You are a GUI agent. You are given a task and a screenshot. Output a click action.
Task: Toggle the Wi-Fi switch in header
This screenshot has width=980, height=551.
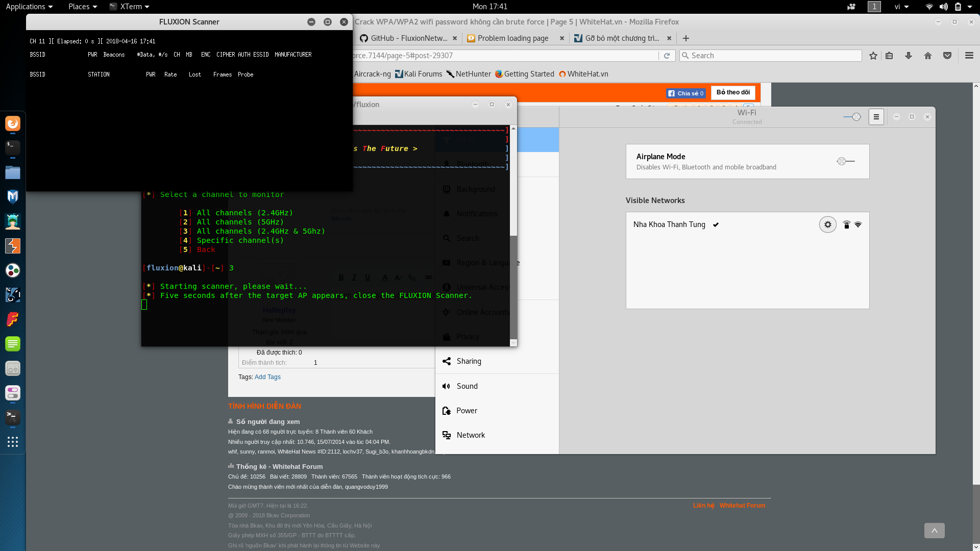[x=852, y=117]
